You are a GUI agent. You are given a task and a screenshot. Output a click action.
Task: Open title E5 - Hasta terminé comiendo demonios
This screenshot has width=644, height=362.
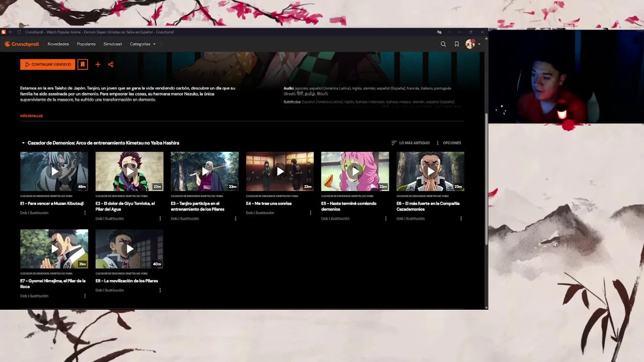point(349,206)
